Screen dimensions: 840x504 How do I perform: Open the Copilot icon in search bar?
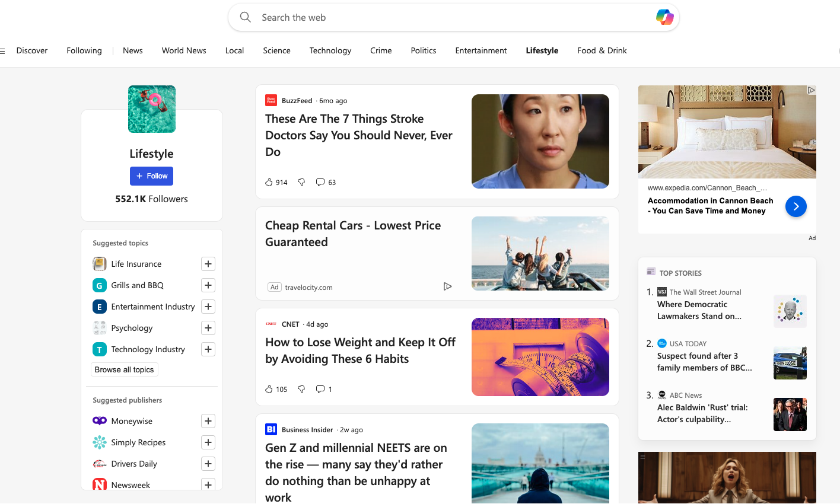click(x=664, y=17)
